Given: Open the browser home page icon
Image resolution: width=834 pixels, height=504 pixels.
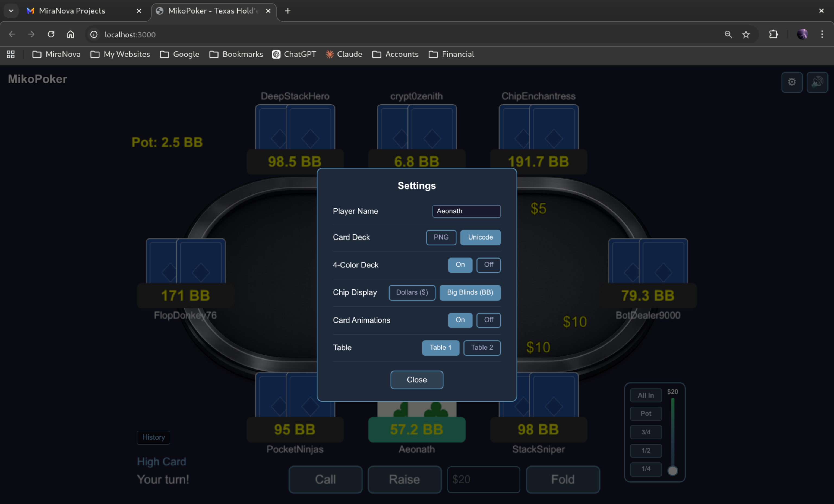Looking at the screenshot, I should [70, 34].
